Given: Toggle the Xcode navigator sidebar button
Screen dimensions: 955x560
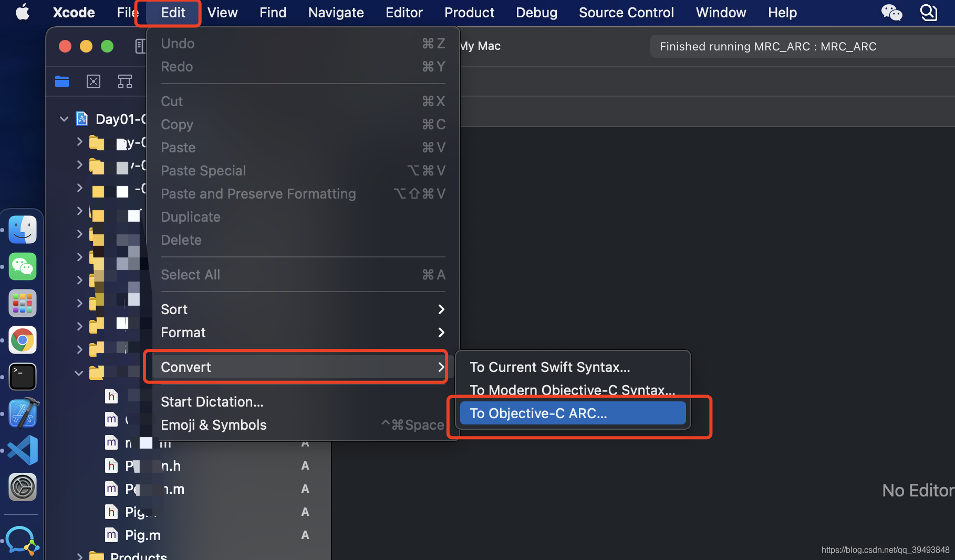Looking at the screenshot, I should pos(140,46).
